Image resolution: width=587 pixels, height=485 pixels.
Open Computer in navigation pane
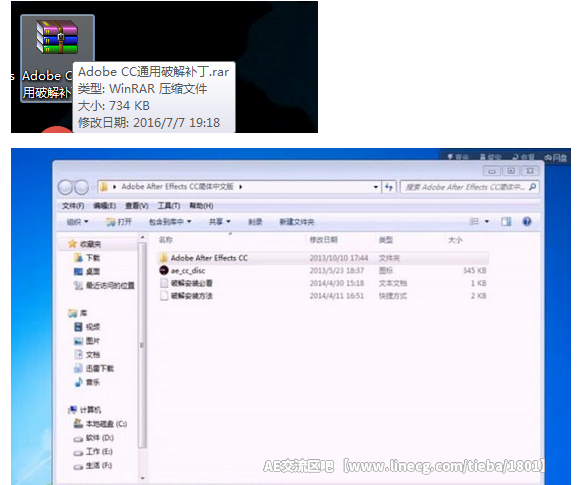pyautogui.click(x=85, y=410)
